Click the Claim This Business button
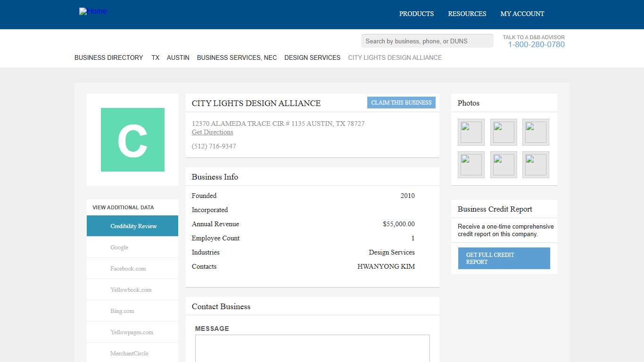The height and width of the screenshot is (362, 644). 401,103
